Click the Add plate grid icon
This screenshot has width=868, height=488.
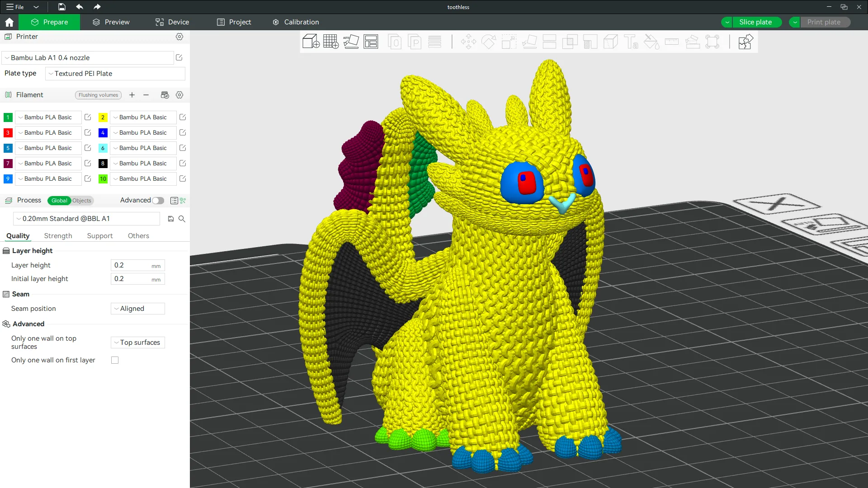pyautogui.click(x=331, y=42)
